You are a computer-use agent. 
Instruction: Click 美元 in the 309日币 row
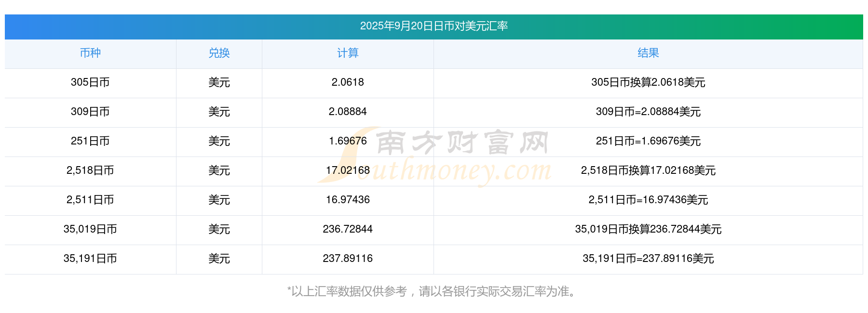pos(219,112)
